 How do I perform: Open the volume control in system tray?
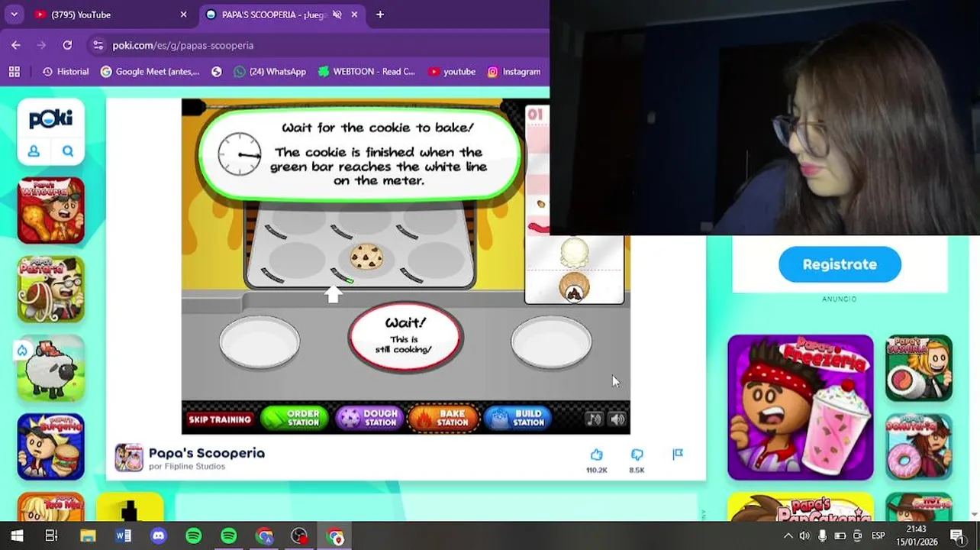(x=804, y=536)
